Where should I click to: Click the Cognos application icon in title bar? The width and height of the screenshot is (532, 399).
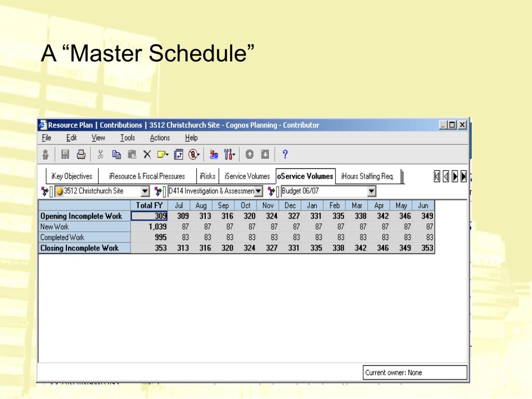pos(43,125)
